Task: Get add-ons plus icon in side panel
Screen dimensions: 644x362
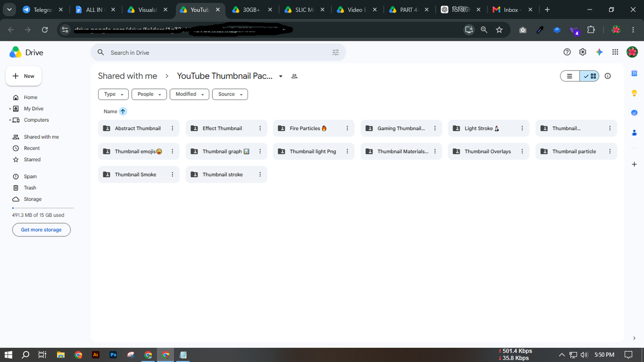Action: coord(634,164)
